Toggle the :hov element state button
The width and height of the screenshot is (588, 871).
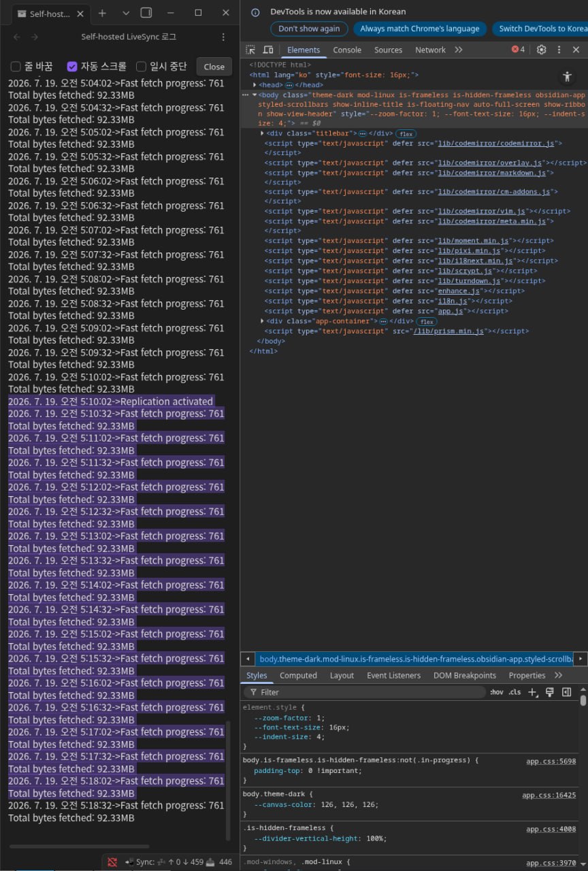497,692
